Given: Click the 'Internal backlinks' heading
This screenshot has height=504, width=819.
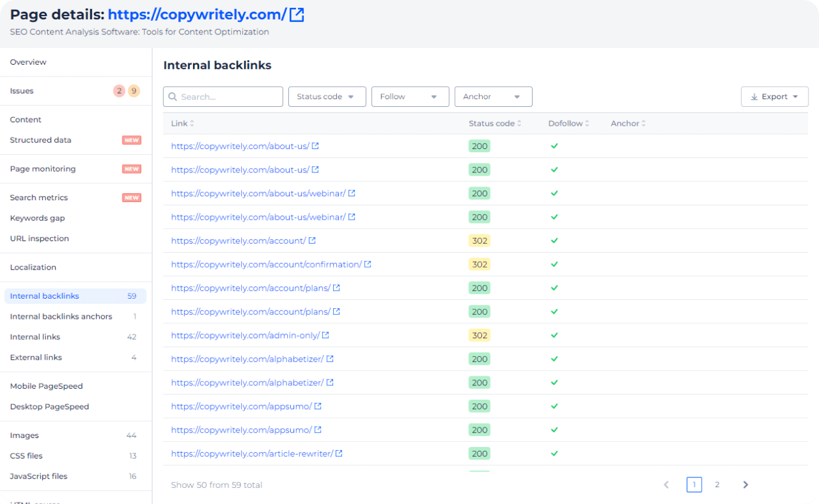Looking at the screenshot, I should pyautogui.click(x=217, y=65).
